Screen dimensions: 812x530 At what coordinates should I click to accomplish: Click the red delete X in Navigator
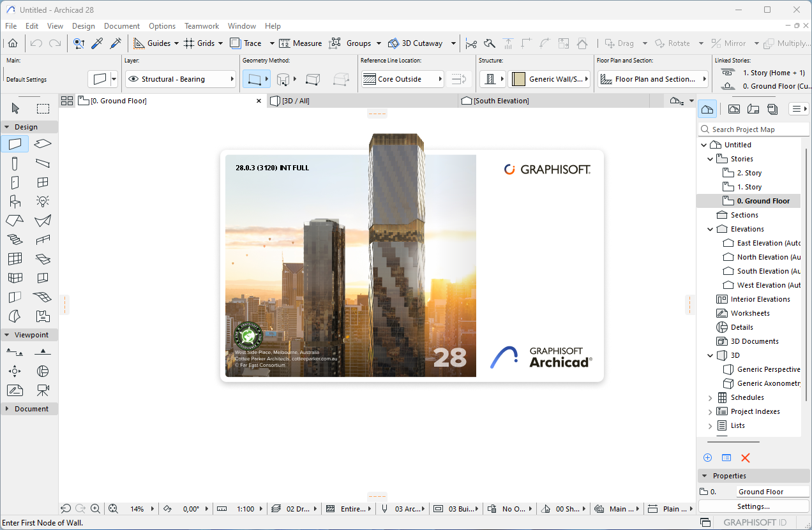pos(745,458)
